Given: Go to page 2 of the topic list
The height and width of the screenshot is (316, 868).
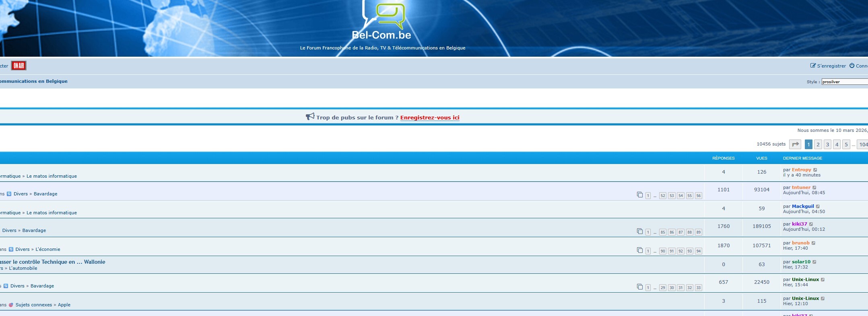Looking at the screenshot, I should [x=818, y=144].
